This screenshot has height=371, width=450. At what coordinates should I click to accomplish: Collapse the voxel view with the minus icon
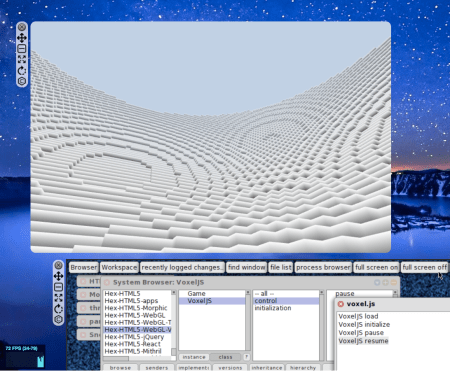pos(22,49)
